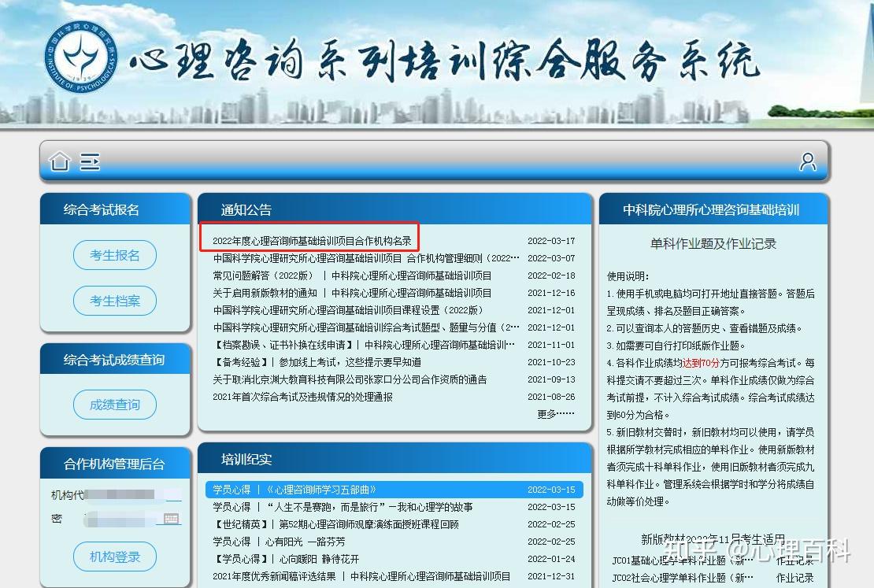Viewport: 874px width, 588px height.
Task: Click the Institute of Psychology logo
Action: pos(81,58)
